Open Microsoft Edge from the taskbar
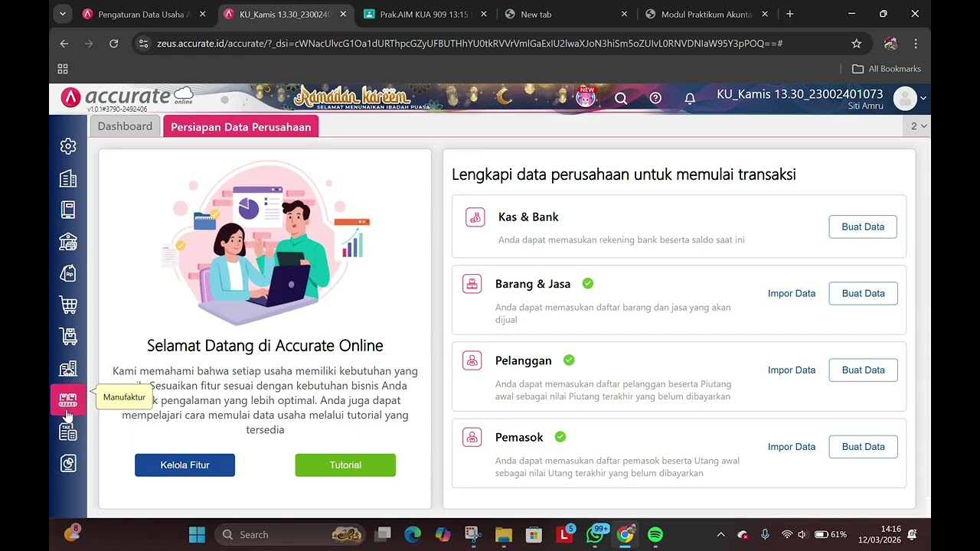 coord(413,535)
